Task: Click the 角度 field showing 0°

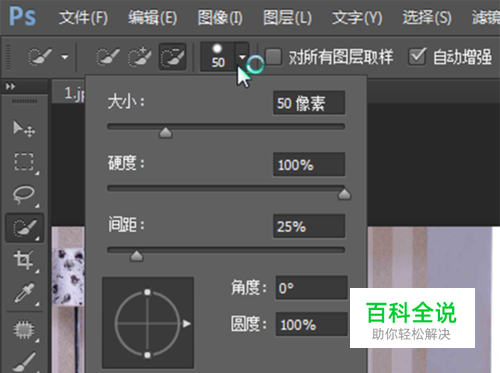Action: click(x=312, y=288)
